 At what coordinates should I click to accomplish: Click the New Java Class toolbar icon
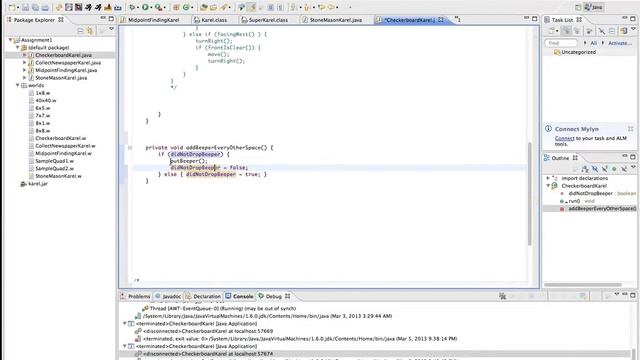coord(186,7)
